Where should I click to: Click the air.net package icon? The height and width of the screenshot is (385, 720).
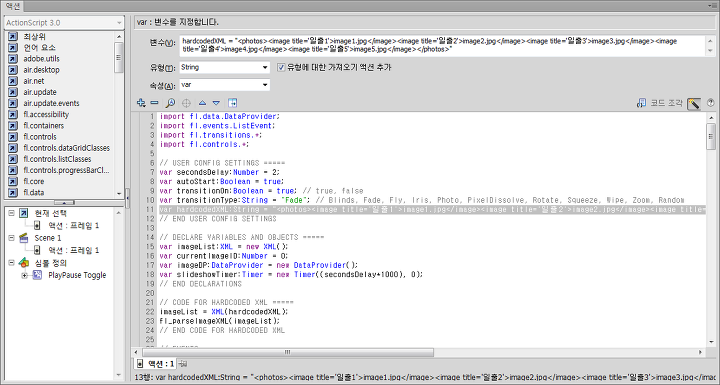click(x=13, y=81)
